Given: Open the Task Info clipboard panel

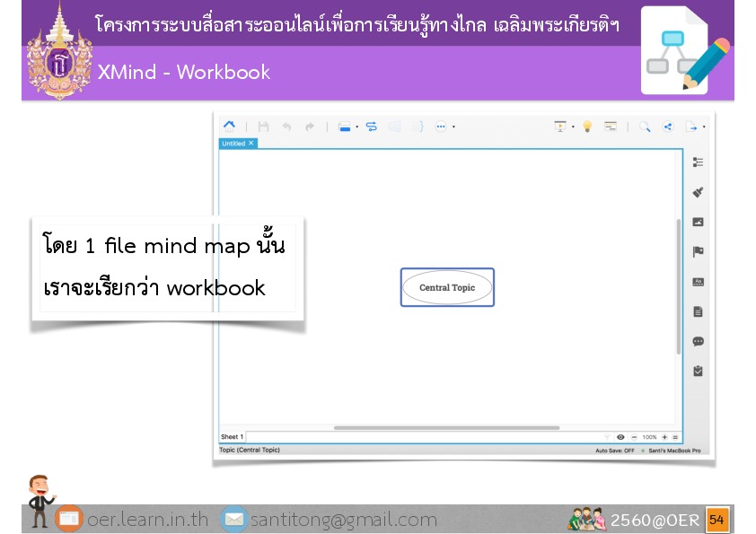Looking at the screenshot, I should [x=698, y=371].
